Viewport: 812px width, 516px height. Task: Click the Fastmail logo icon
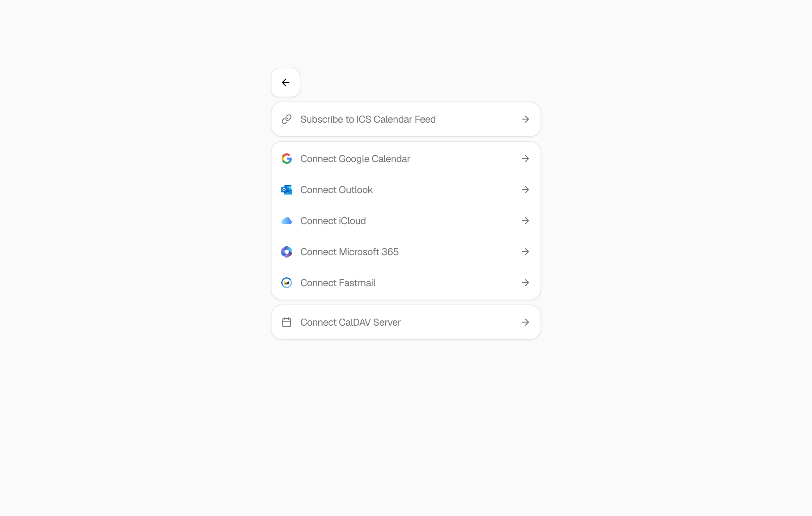[287, 283]
